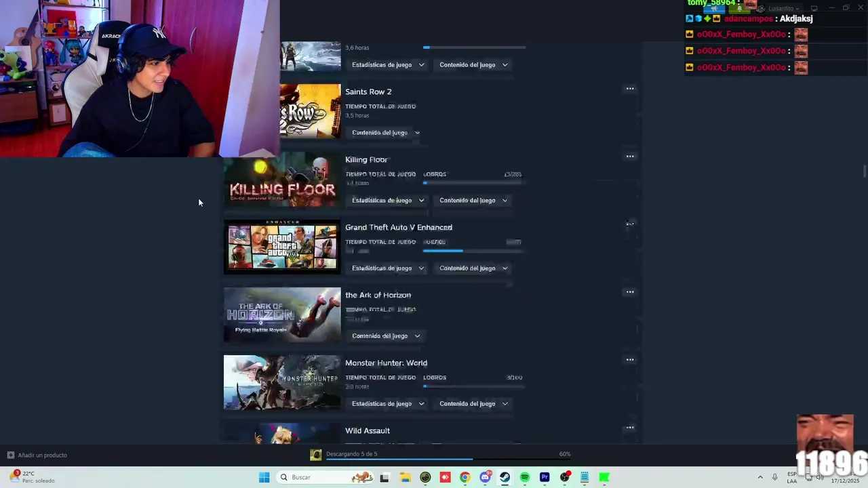Open Adobe Premiere Pro from the taskbar
Viewport: 868px width, 488px height.
tap(545, 477)
